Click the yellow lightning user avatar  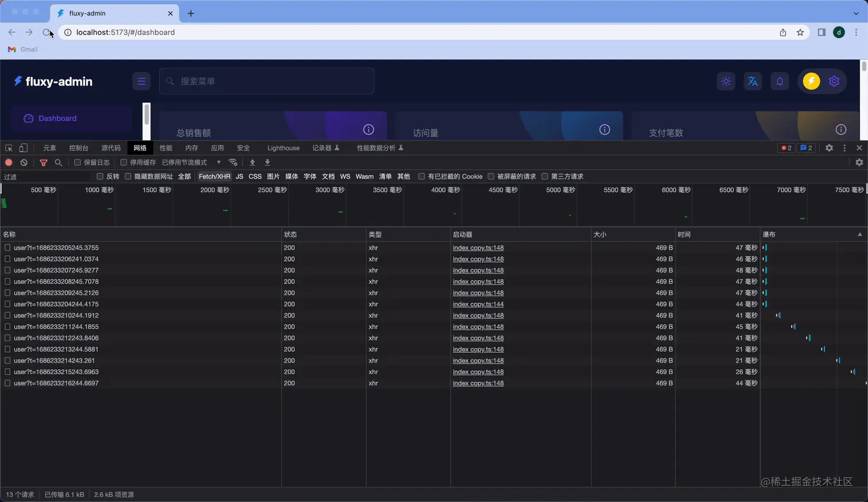(x=811, y=81)
